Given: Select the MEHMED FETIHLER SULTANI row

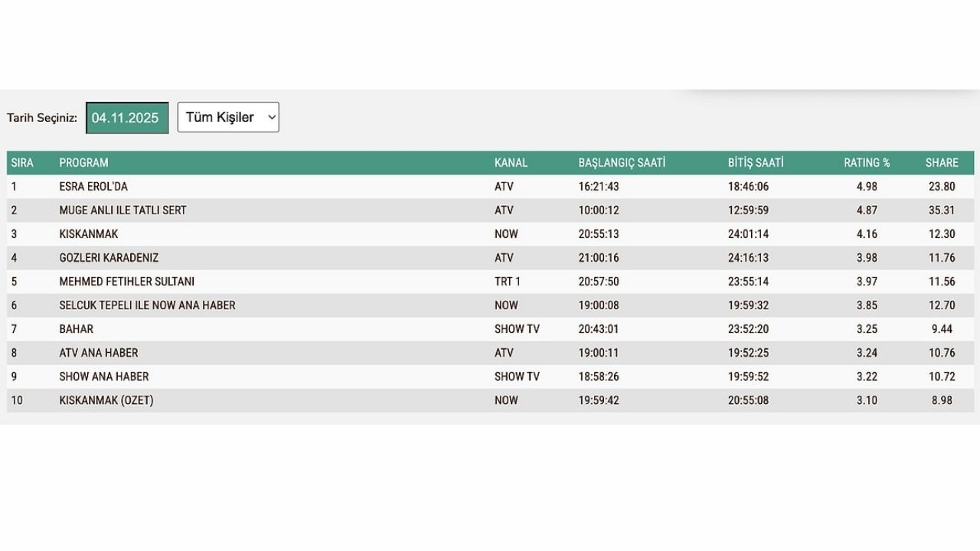Looking at the screenshot, I should [x=126, y=282].
